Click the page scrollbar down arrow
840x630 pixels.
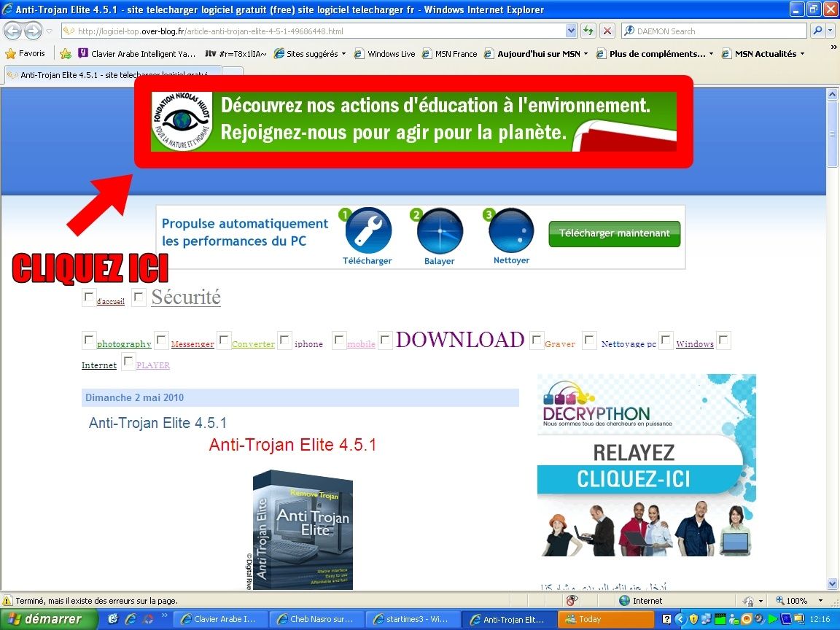[x=832, y=583]
